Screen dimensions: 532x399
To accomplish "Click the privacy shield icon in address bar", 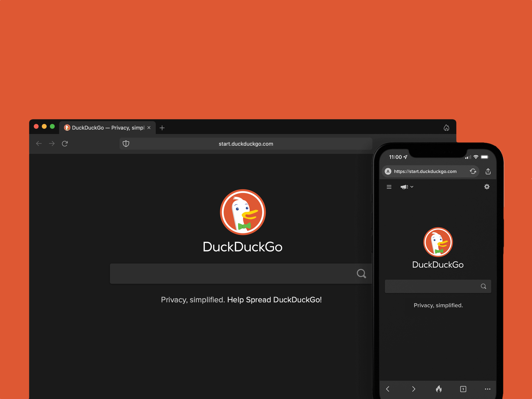I will pos(126,144).
